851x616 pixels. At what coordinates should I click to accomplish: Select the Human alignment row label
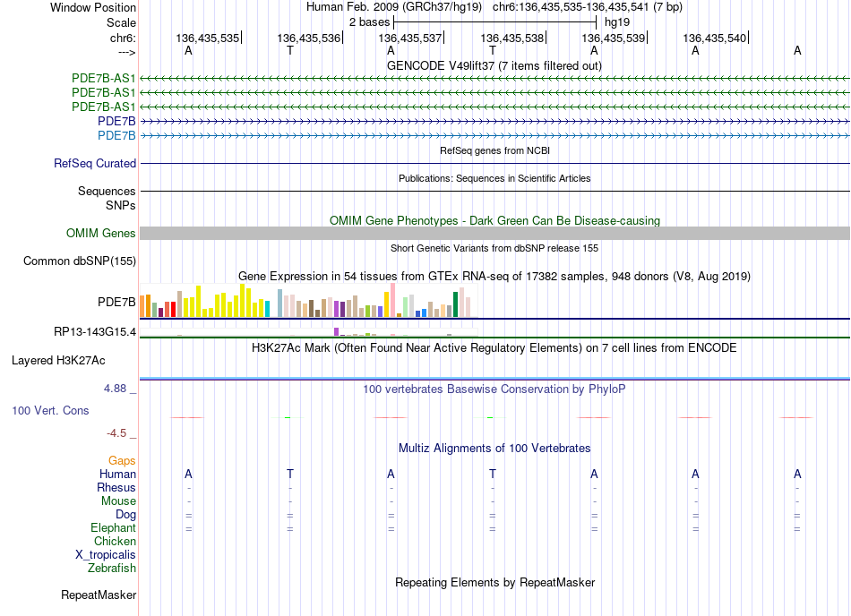(117, 474)
